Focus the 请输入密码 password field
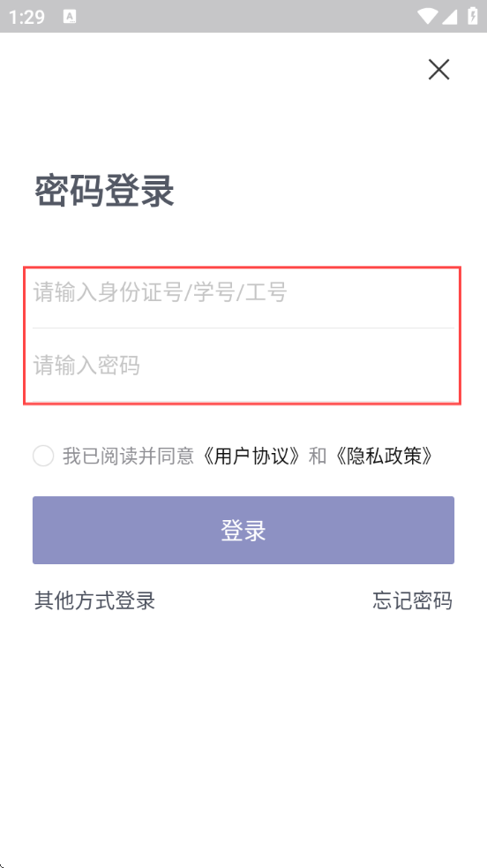 pos(243,366)
